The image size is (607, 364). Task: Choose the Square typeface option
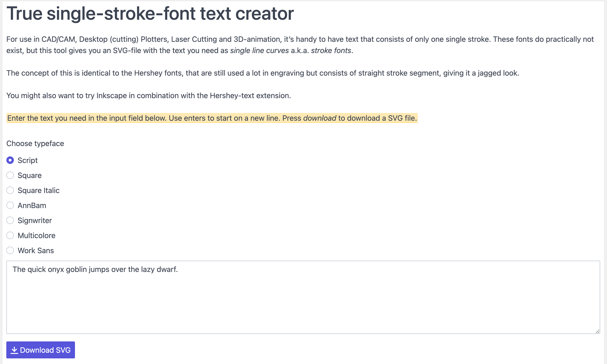click(10, 175)
